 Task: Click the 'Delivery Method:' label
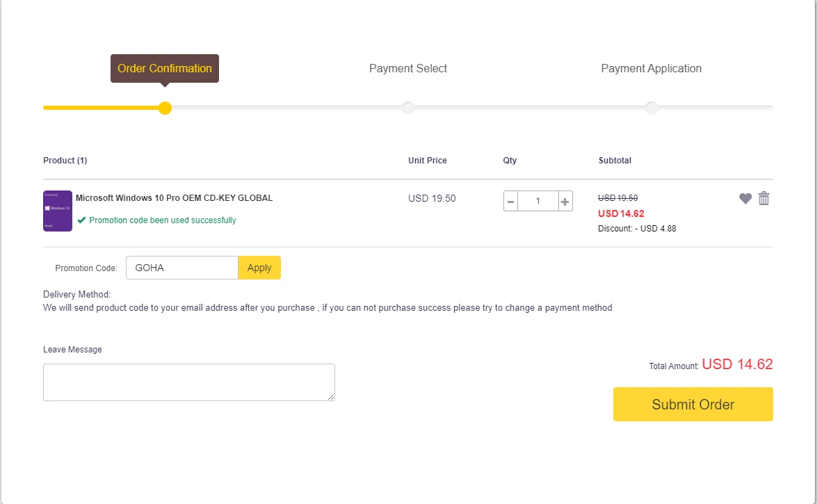(76, 294)
